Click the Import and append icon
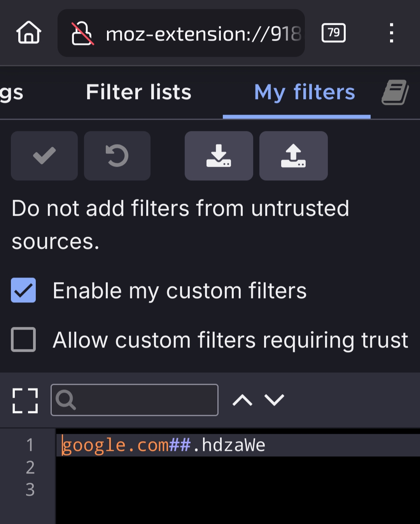This screenshot has width=420, height=524. click(219, 155)
